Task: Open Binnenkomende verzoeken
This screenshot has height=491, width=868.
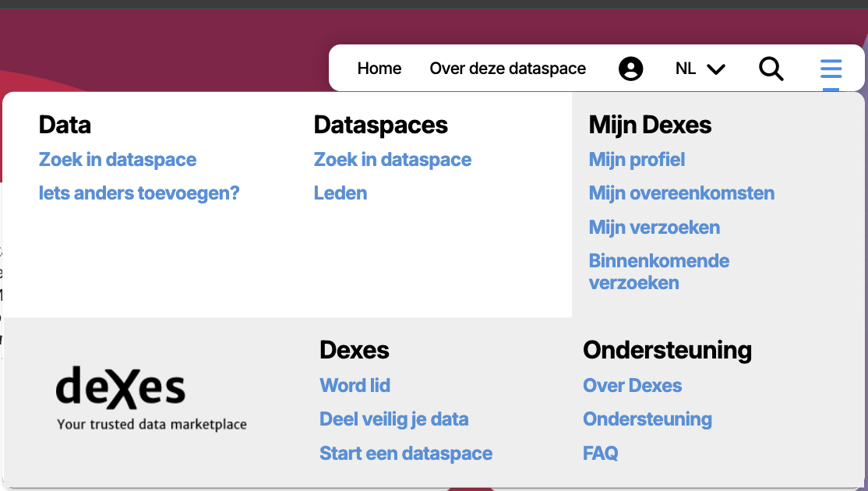Action: pos(659,272)
